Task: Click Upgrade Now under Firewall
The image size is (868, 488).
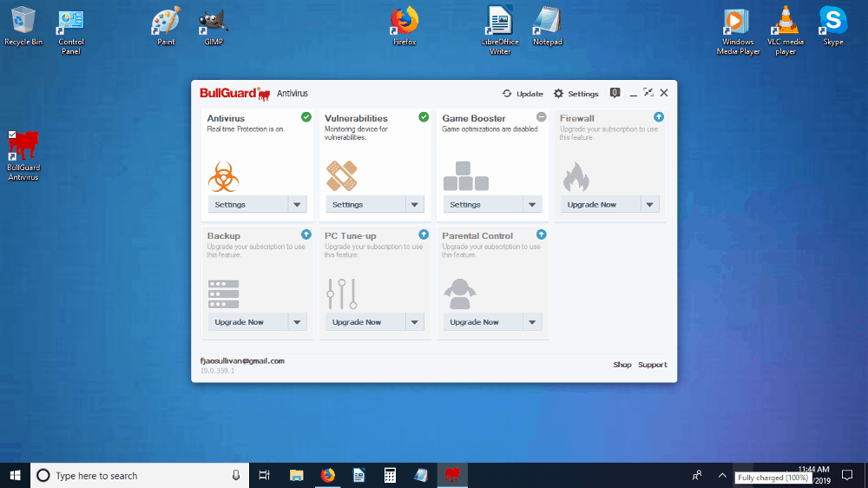Action: click(x=601, y=204)
